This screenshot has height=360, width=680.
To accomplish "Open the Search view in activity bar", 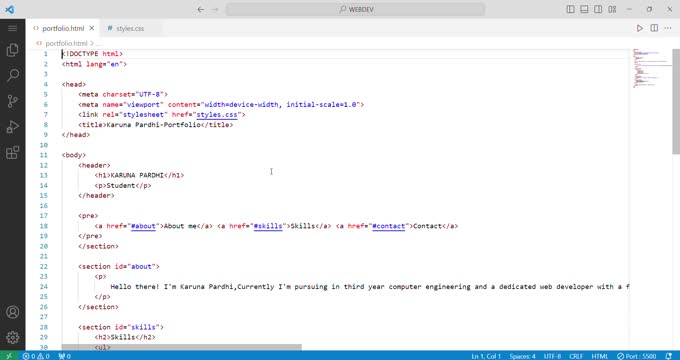I will tap(13, 75).
